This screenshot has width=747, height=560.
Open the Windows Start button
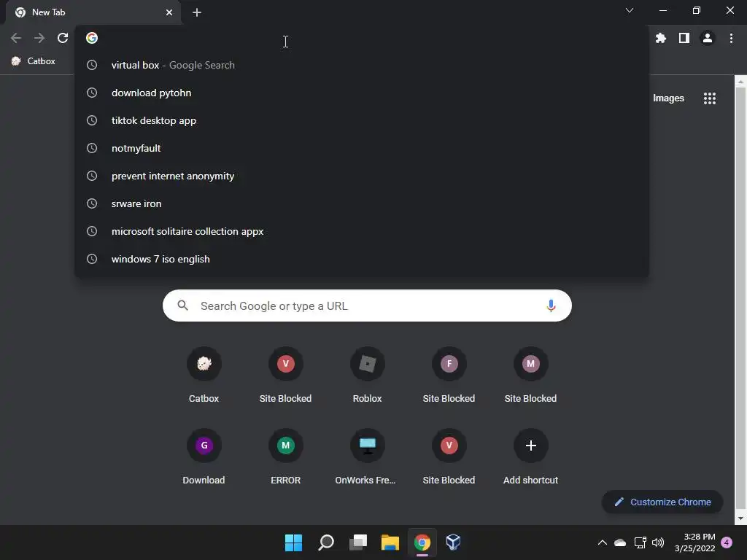point(293,542)
